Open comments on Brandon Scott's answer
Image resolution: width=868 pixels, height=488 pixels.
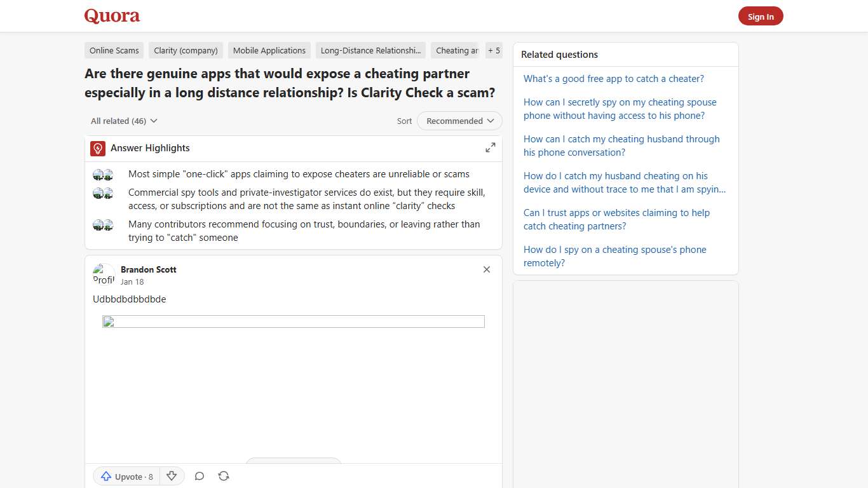(x=199, y=476)
